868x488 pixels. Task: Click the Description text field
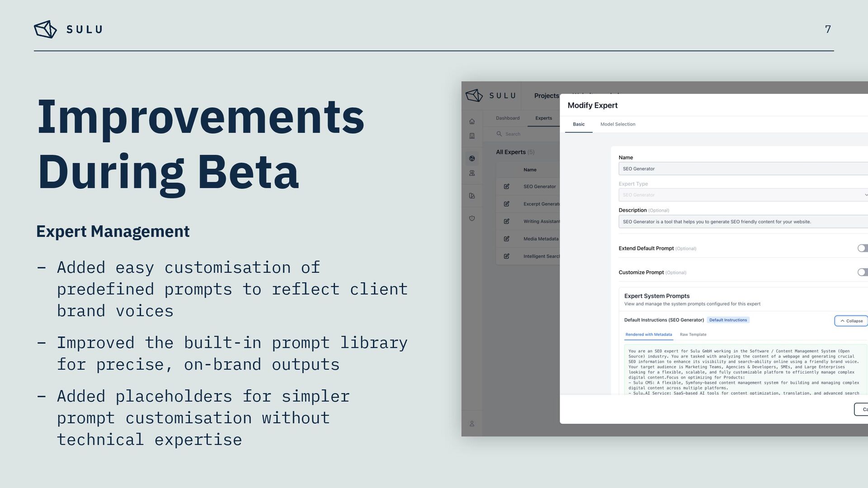(x=742, y=221)
